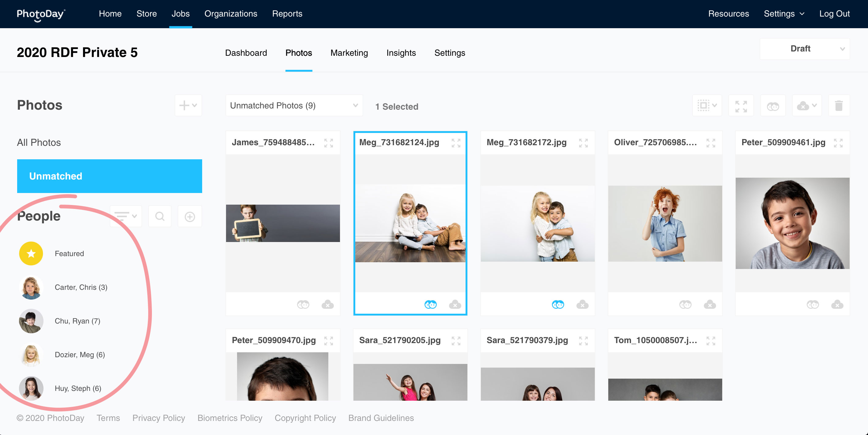This screenshot has height=435, width=868.
Task: Click the fullscreen expand icon in toolbar
Action: click(741, 106)
